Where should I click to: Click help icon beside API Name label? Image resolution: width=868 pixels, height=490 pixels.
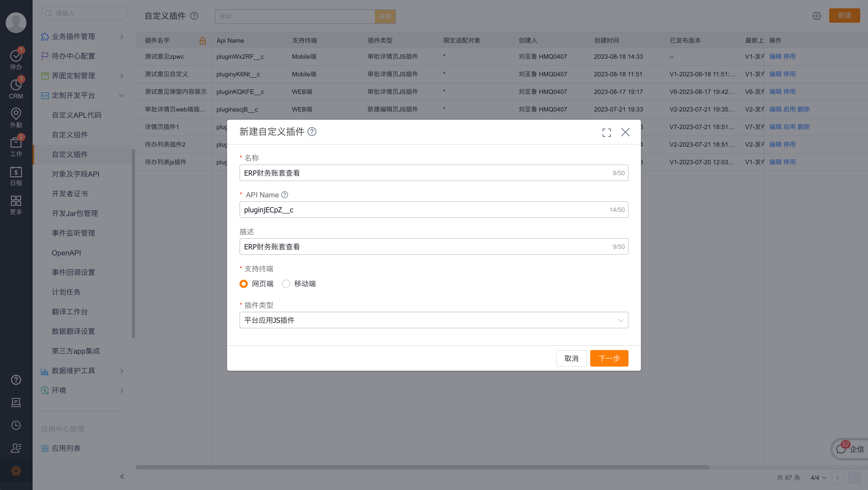pos(285,195)
